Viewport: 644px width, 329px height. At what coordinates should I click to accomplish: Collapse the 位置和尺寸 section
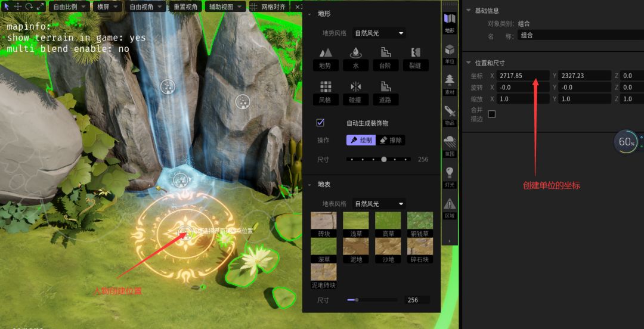[x=469, y=63]
